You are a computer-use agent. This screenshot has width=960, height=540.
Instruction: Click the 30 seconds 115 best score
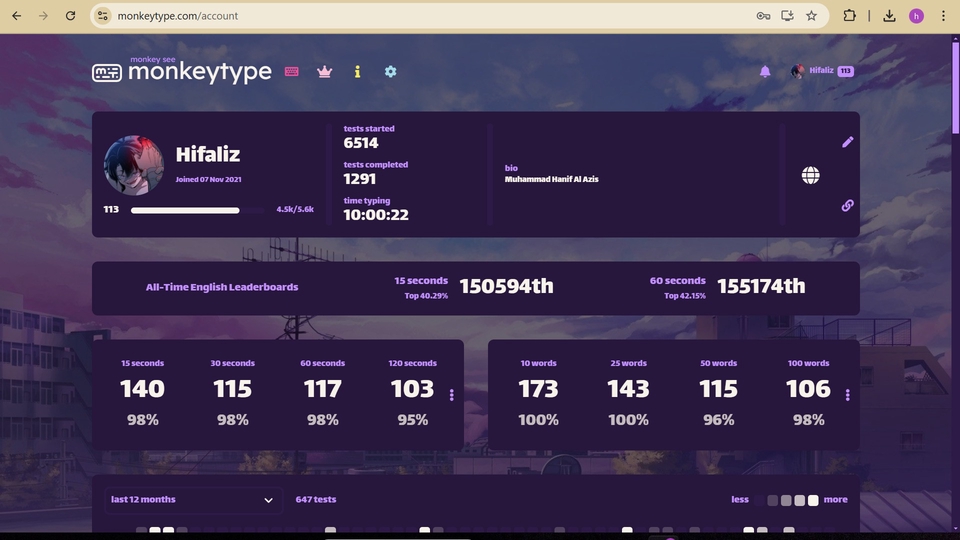[233, 389]
